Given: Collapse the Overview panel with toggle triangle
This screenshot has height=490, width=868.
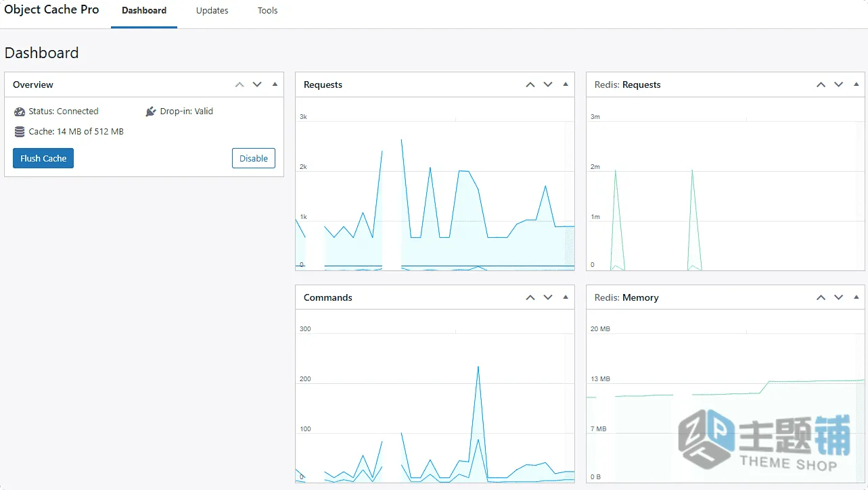Looking at the screenshot, I should click(275, 84).
